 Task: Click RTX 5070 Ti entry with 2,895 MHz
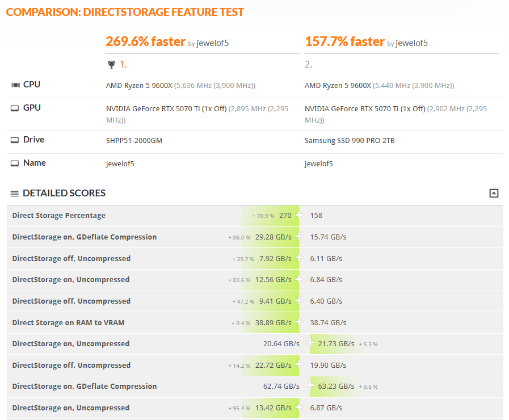tap(197, 114)
